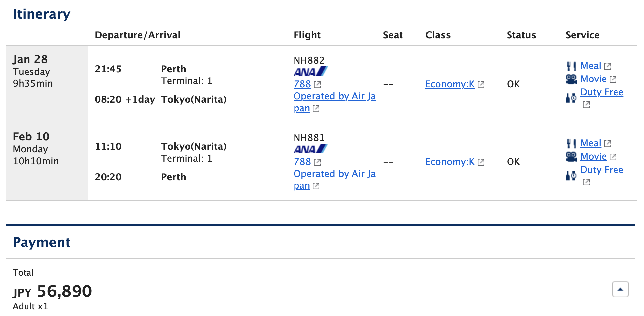Click the Meal fork-knife icon for NH882
The width and height of the screenshot is (644, 316).
click(571, 66)
